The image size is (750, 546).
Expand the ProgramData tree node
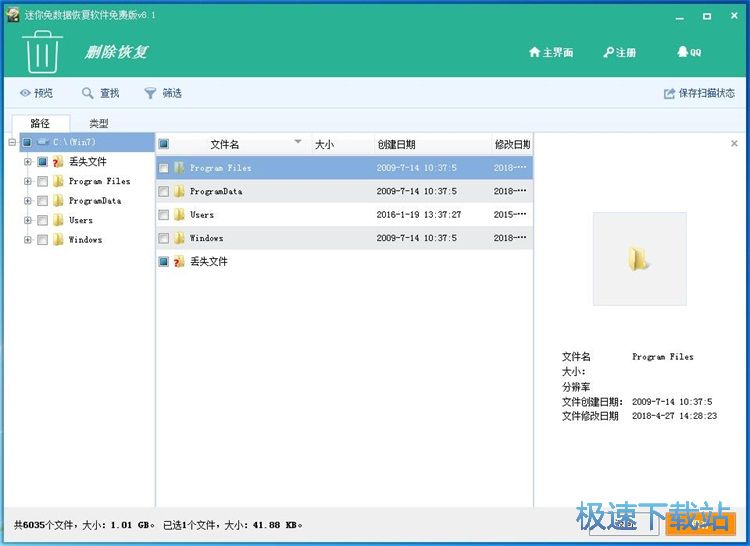click(28, 201)
